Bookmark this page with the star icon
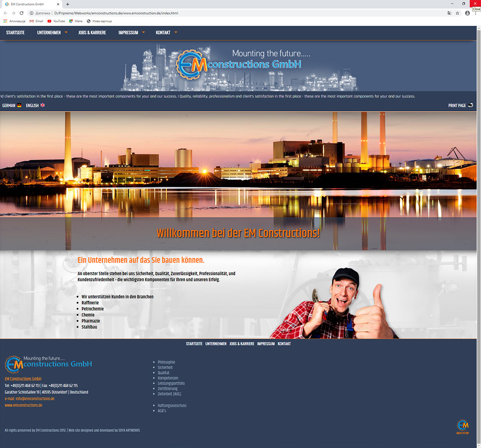 pos(457,13)
